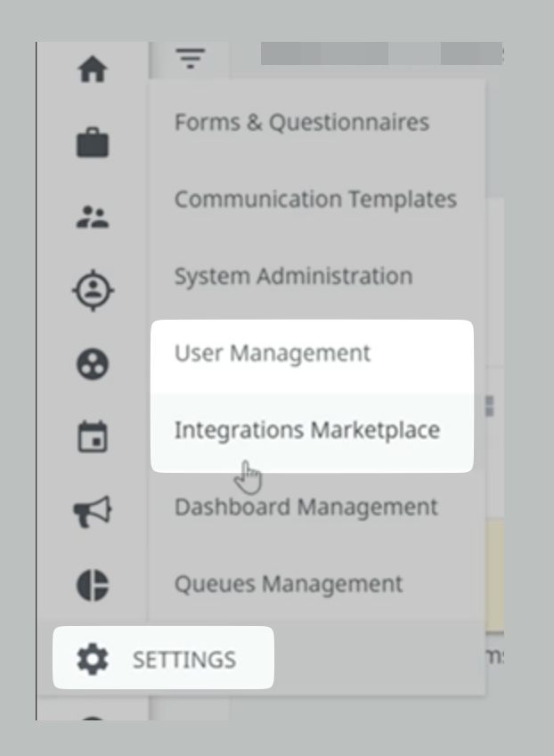The width and height of the screenshot is (554, 756).
Task: Open Communication Templates from settings menu
Action: pos(315,199)
